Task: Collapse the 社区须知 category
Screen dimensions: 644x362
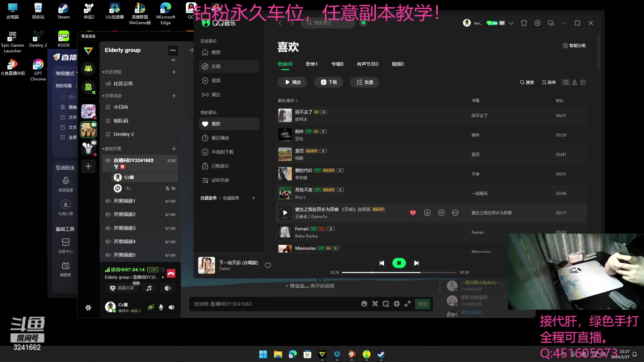Action: point(112,72)
